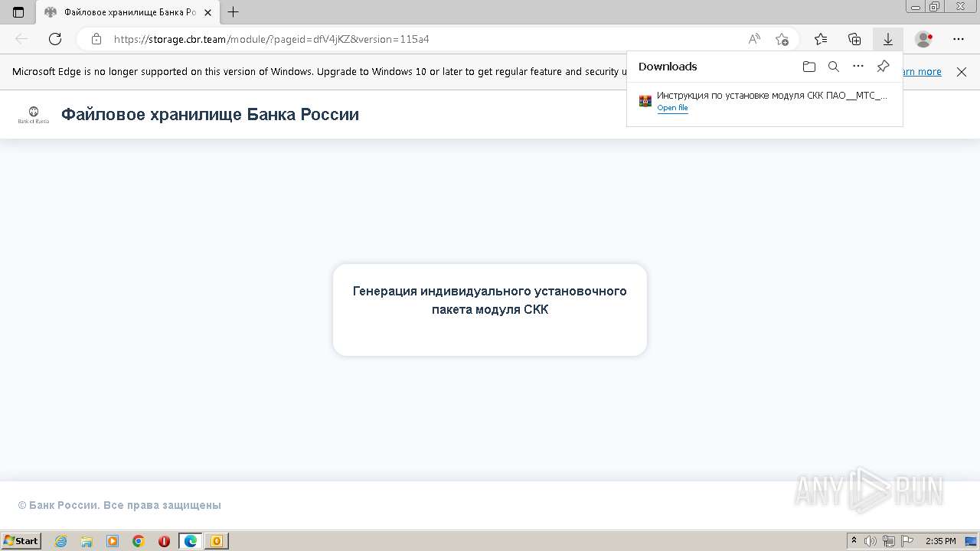980x551 pixels.
Task: Switch to Microsoft Edge taskbar window
Action: (191, 541)
